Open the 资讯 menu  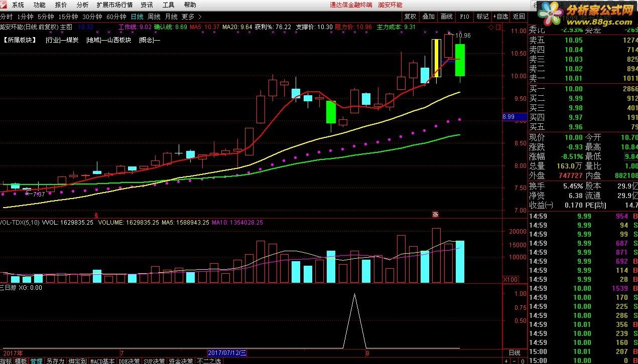(147, 5)
